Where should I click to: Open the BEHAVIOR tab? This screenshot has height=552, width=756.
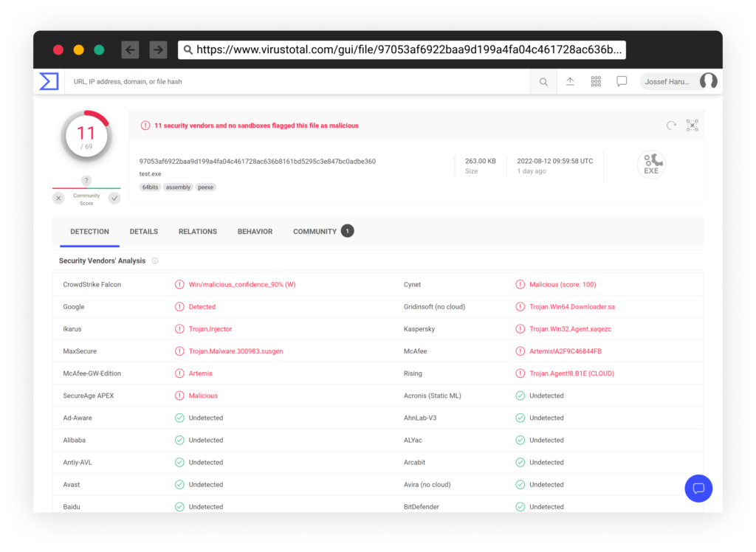[x=255, y=232]
